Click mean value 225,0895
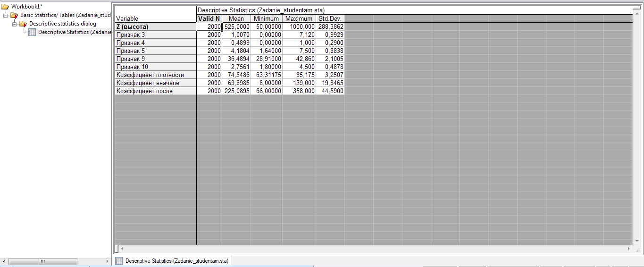644x267 pixels. (236, 91)
